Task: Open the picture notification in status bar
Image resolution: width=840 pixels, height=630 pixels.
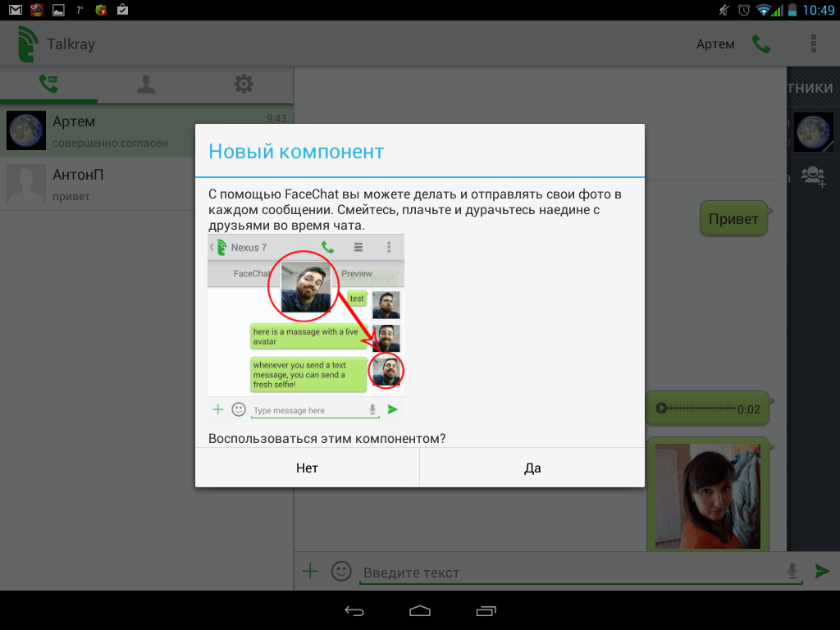Action: (x=58, y=10)
